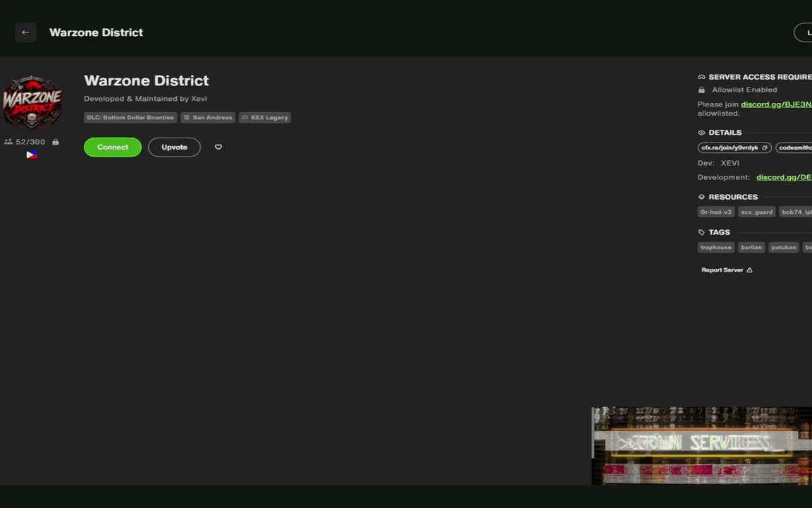Click the cfx.re/join/y9vrdyk join address pill
Image resolution: width=812 pixels, height=508 pixels.
pyautogui.click(x=734, y=147)
